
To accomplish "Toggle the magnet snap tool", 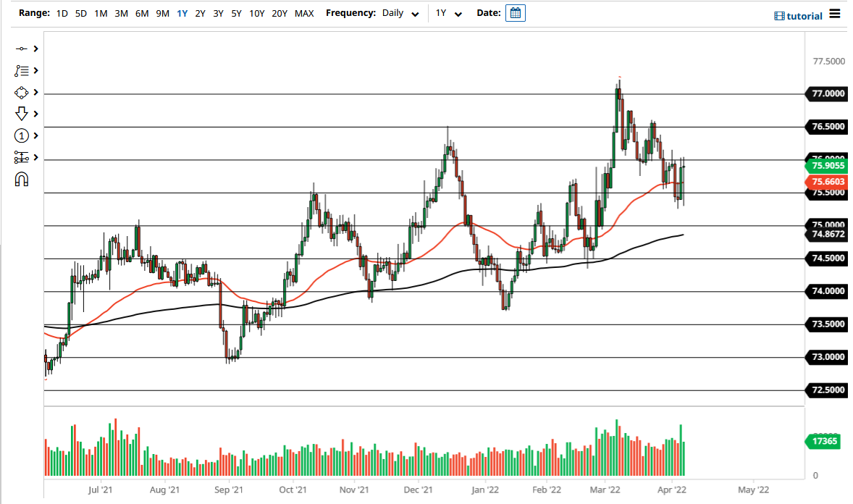I will [x=22, y=179].
